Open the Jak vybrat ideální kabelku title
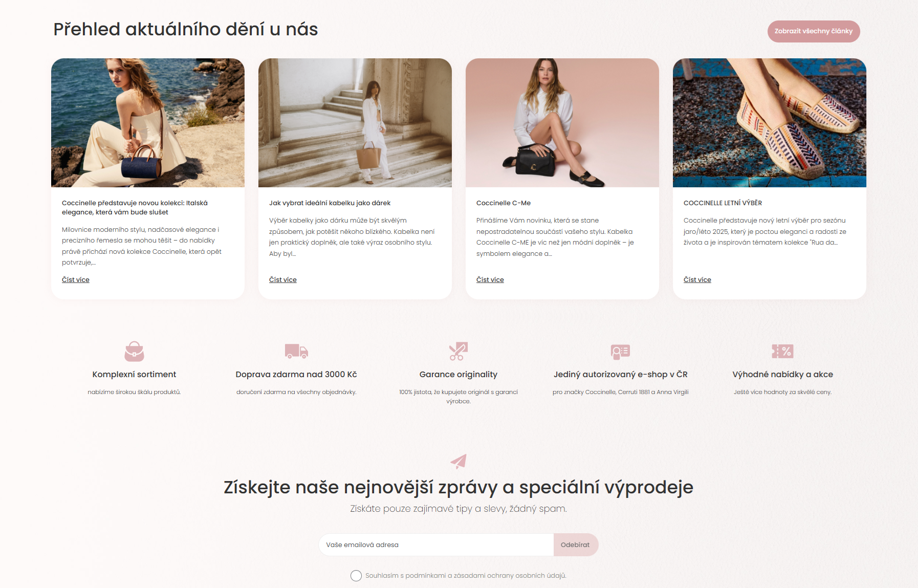The width and height of the screenshot is (918, 588). 330,203
